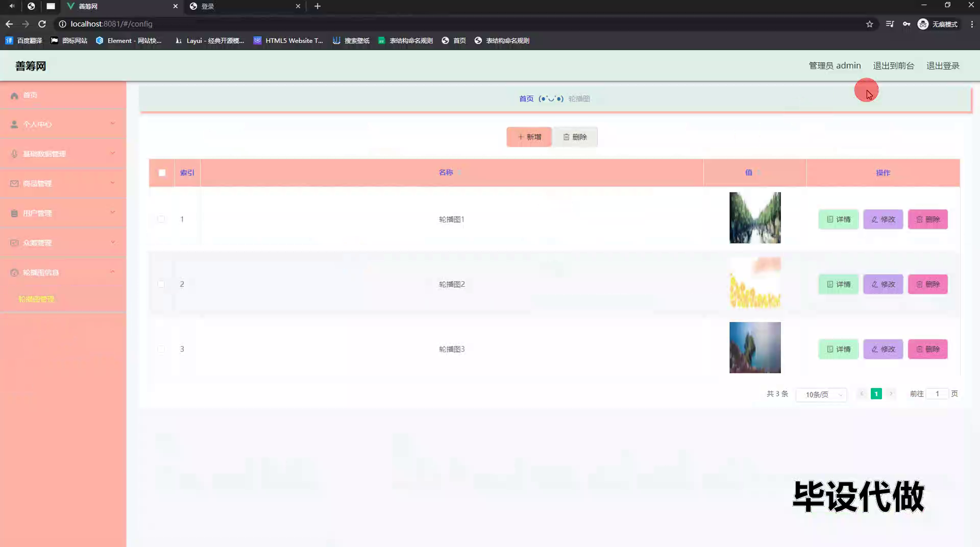This screenshot has width=980, height=547.
Task: Click the clipboard icon beside 用户管理
Action: click(x=14, y=213)
